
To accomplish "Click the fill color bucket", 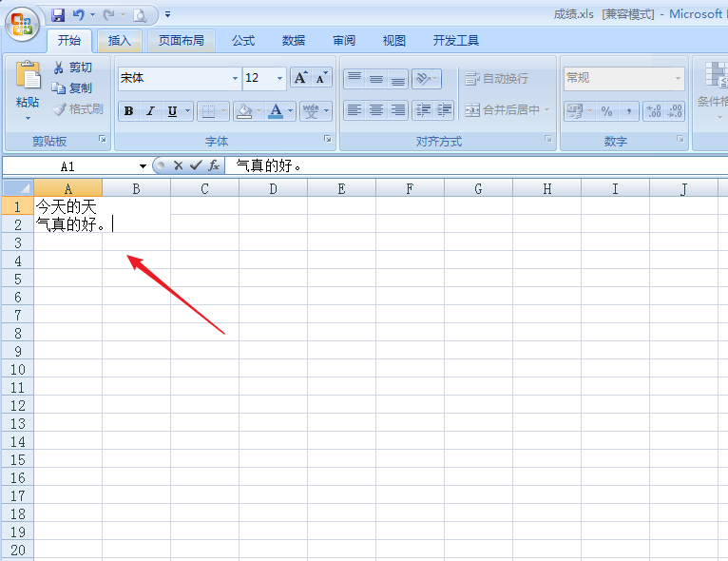I will click(244, 111).
